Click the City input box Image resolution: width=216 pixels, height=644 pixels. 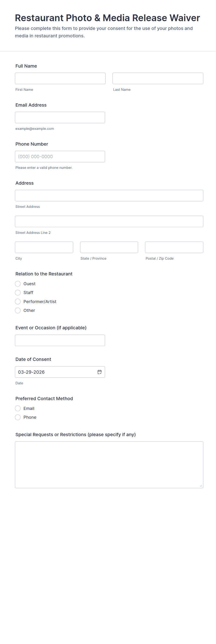(x=44, y=247)
